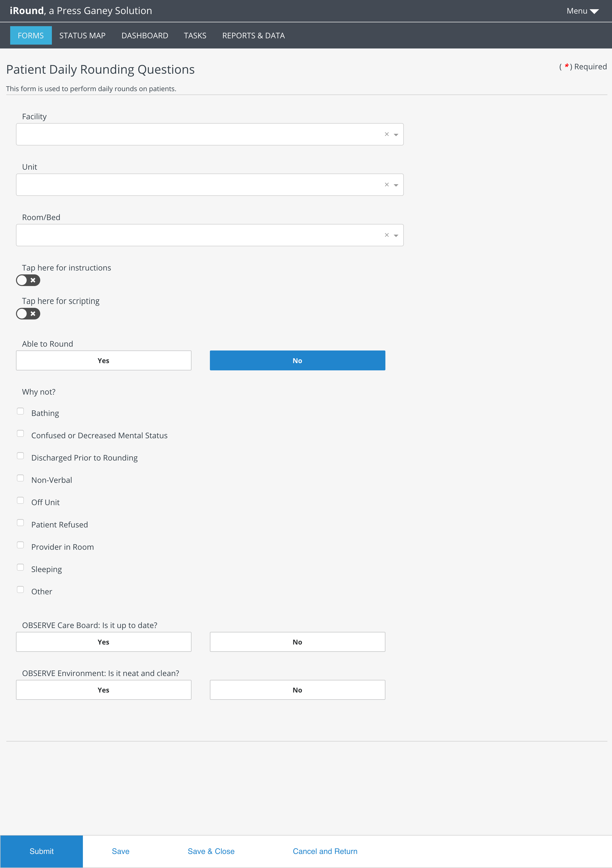Check Confused or Decreased Mental Status

click(x=20, y=434)
